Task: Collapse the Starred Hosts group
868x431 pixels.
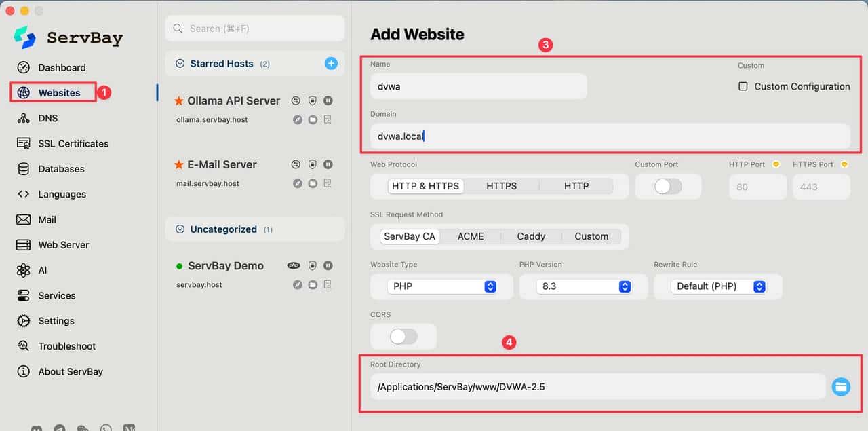Action: pyautogui.click(x=180, y=63)
